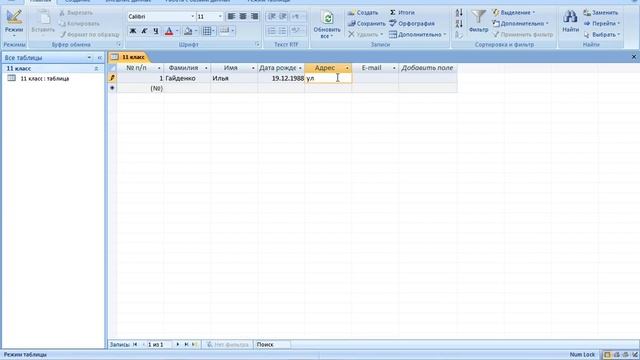Open Все таблицы navigation dropdown
Screen dimensions: 640x360
click(89, 58)
